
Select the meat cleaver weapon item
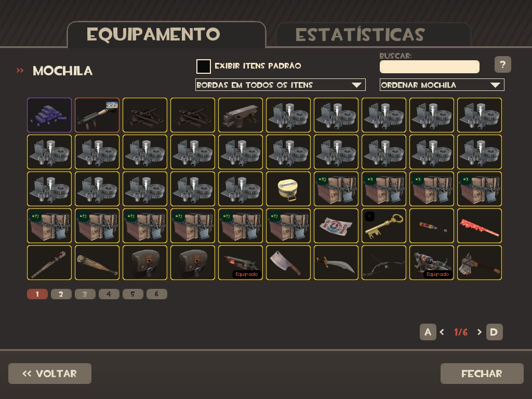click(x=288, y=262)
